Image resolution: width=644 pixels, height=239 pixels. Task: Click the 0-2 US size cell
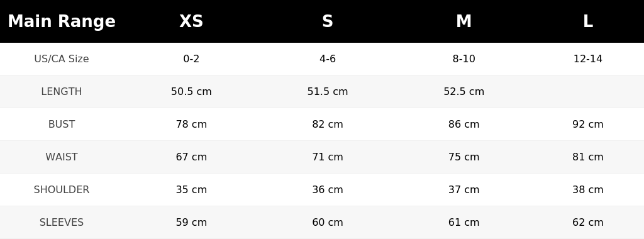[x=191, y=58]
